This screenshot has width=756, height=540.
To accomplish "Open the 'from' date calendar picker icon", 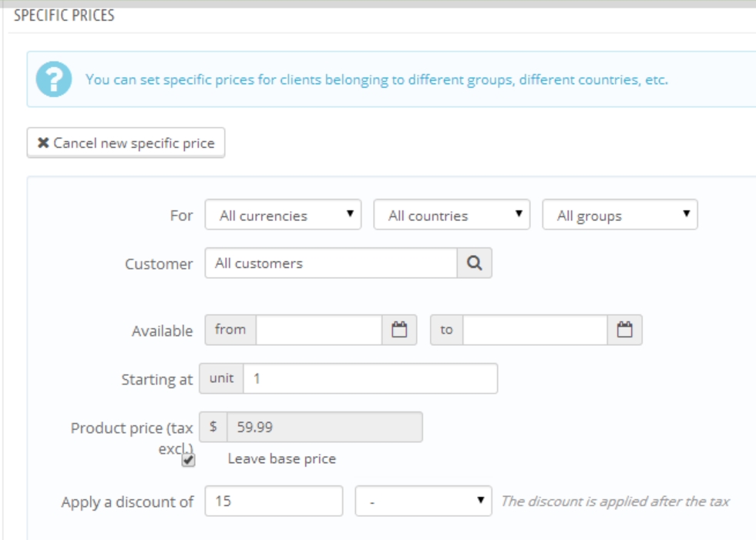I will (x=399, y=330).
